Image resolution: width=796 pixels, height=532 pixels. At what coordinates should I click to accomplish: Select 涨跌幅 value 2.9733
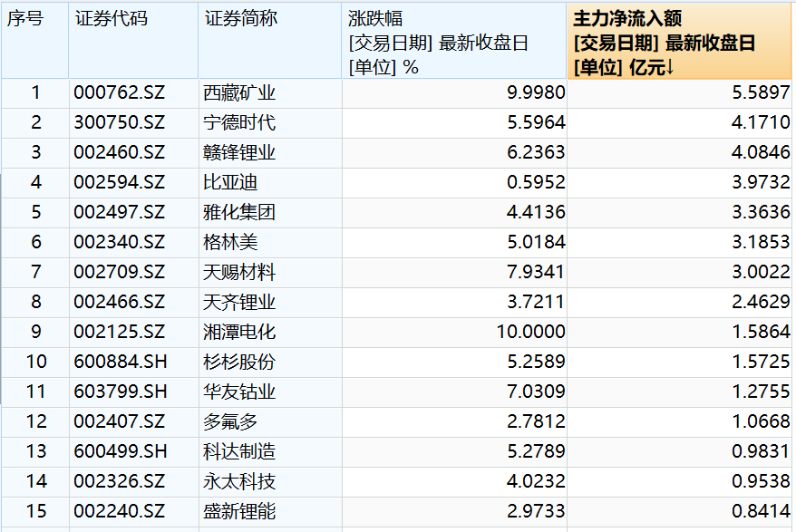[x=536, y=512]
